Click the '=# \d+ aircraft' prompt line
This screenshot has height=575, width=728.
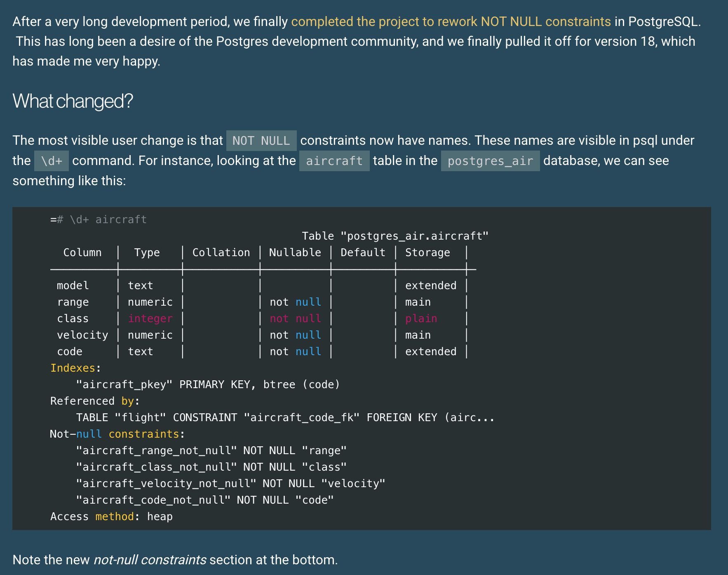tap(99, 219)
